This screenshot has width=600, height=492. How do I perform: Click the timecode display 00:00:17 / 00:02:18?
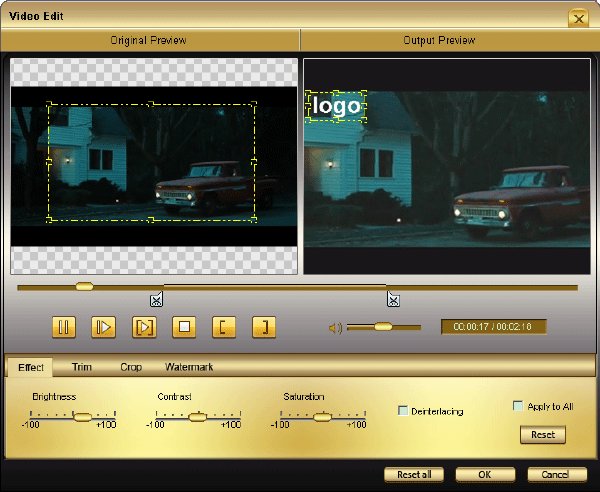click(493, 327)
